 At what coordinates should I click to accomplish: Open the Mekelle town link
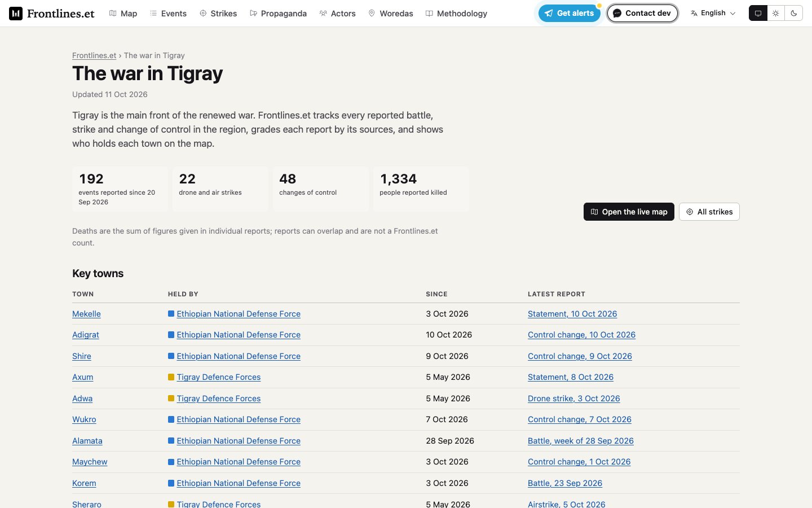pos(86,314)
